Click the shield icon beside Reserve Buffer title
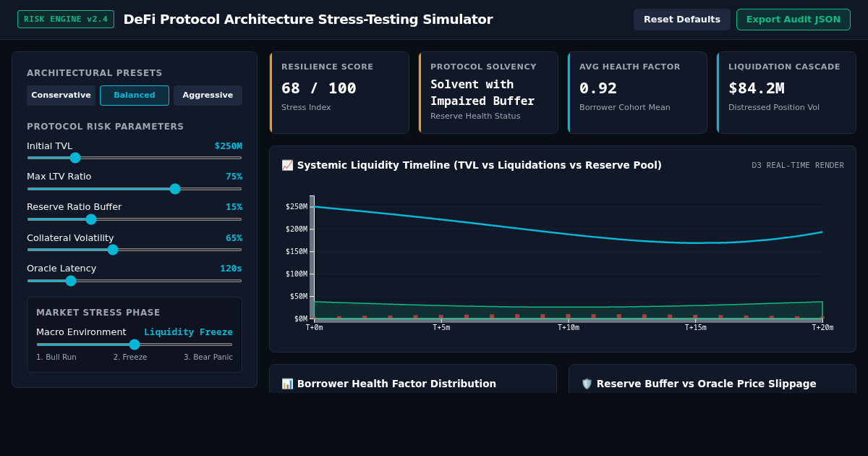Image resolution: width=868 pixels, height=456 pixels. pyautogui.click(x=587, y=384)
